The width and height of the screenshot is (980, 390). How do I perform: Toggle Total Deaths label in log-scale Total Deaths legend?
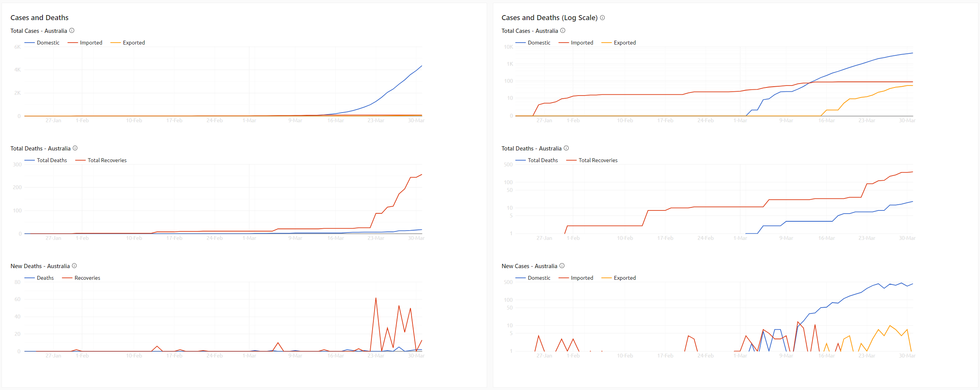pos(543,160)
